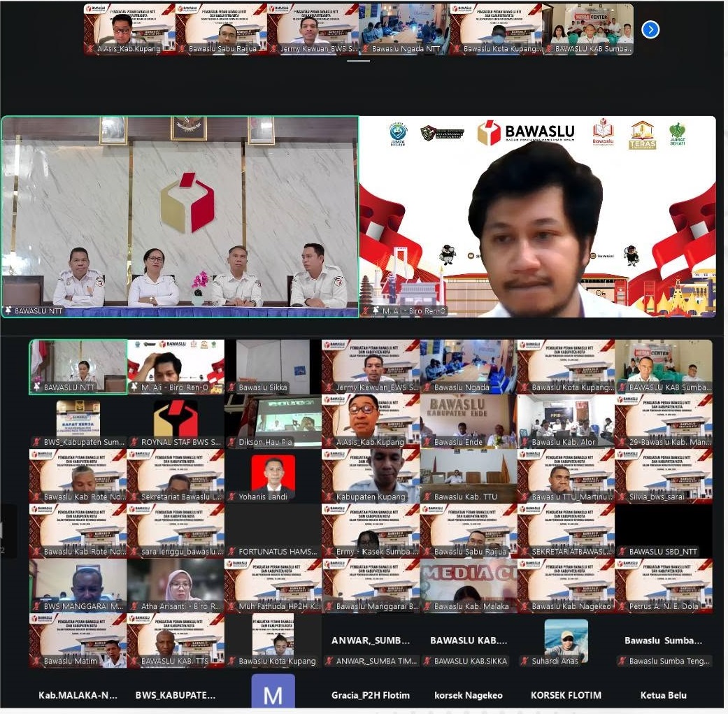Click muted mic icon on Bawaslu Ende tile

(427, 442)
